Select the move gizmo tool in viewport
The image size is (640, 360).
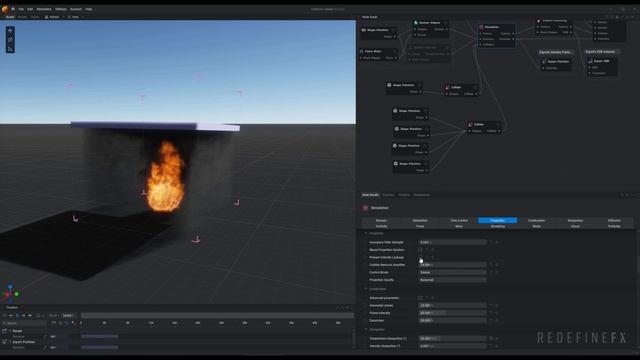tap(10, 31)
